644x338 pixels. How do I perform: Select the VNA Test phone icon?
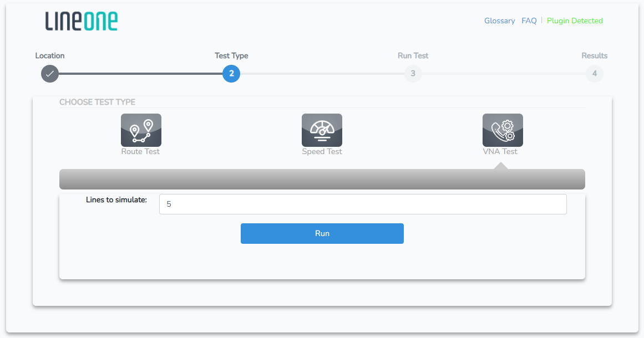tap(503, 130)
